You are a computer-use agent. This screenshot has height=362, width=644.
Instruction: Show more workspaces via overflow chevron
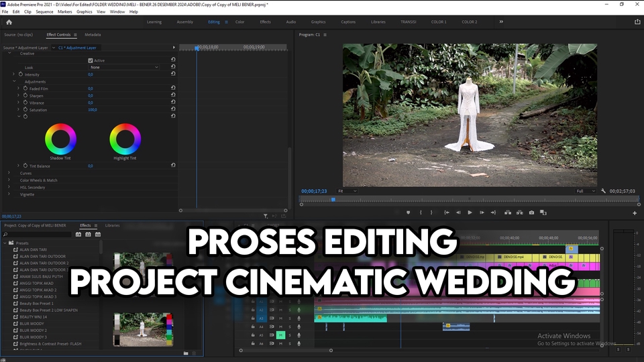point(501,21)
